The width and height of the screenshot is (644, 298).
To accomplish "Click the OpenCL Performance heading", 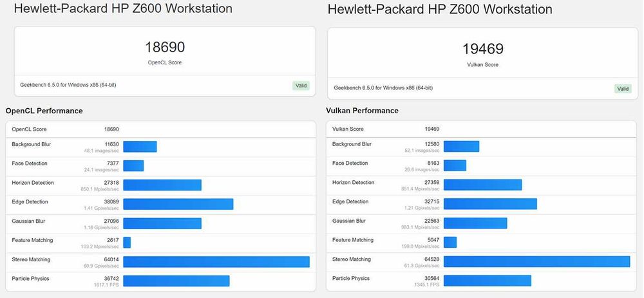I will pos(44,111).
